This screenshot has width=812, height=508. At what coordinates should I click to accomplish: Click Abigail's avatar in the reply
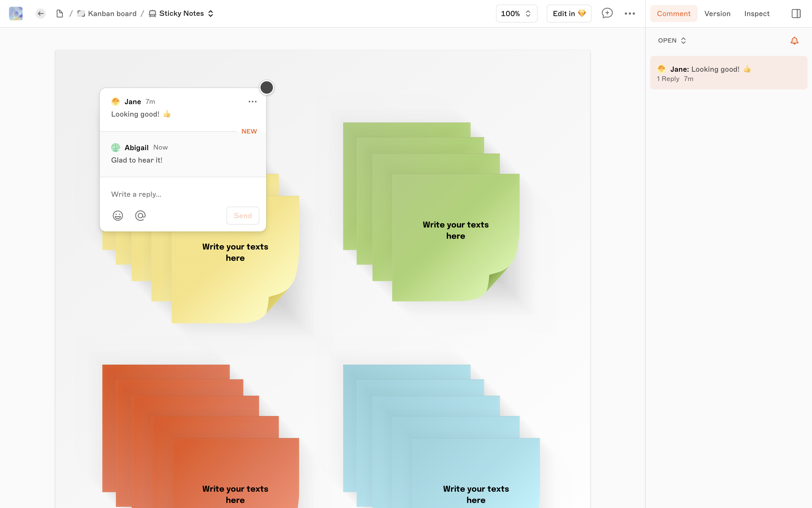(x=115, y=148)
